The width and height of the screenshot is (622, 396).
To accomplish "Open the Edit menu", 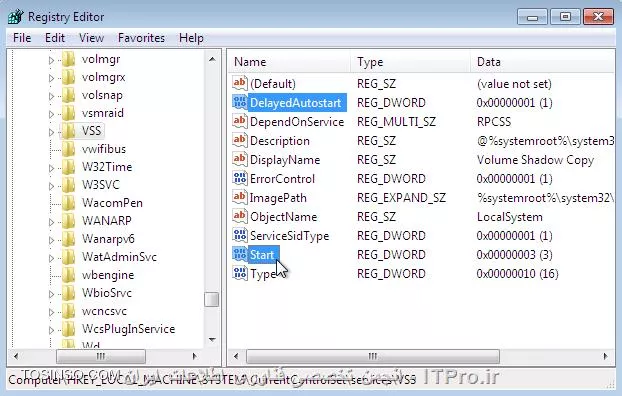I will (55, 38).
